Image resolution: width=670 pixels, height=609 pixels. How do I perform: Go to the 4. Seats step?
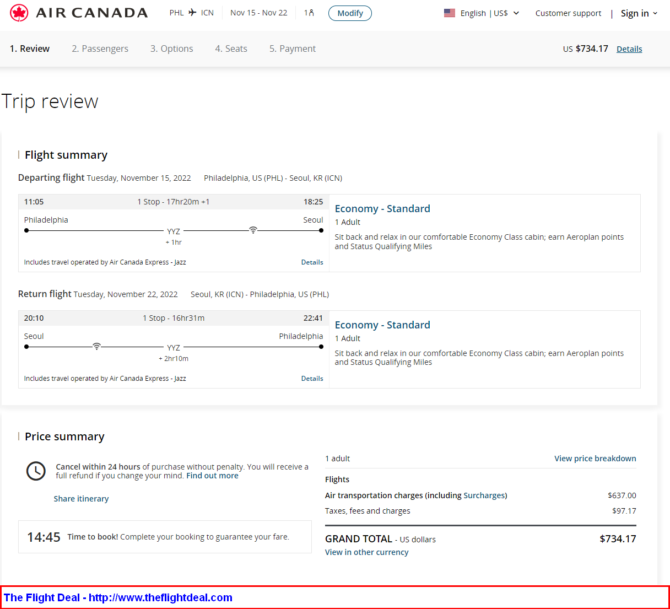pos(231,49)
